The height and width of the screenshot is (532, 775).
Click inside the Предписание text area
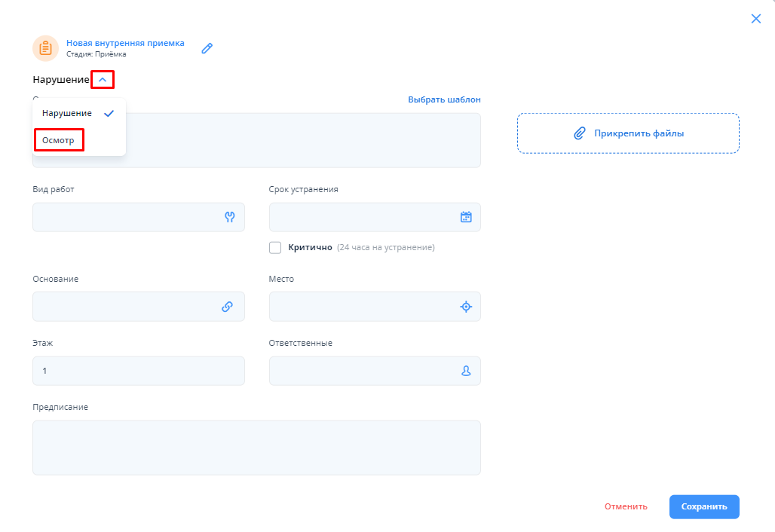[256, 448]
